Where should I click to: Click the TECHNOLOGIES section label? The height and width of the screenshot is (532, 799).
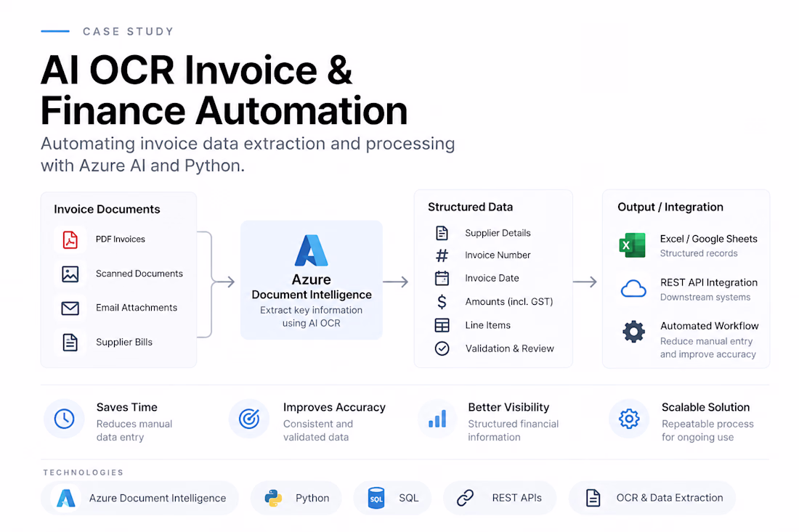84,472
